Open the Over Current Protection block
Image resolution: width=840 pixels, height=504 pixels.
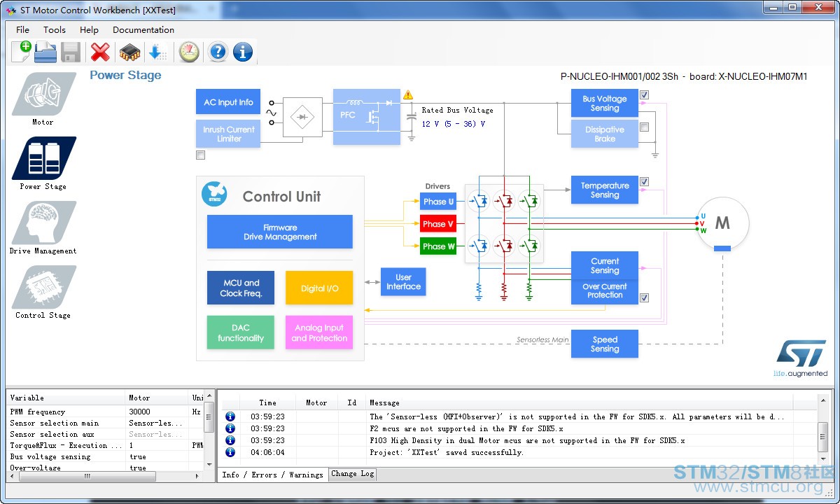[x=605, y=291]
